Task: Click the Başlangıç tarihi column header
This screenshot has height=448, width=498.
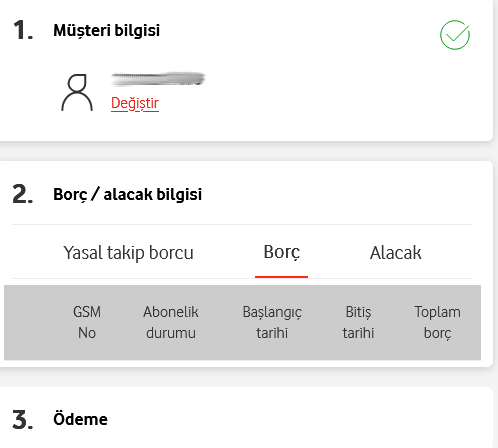Action: [272, 322]
